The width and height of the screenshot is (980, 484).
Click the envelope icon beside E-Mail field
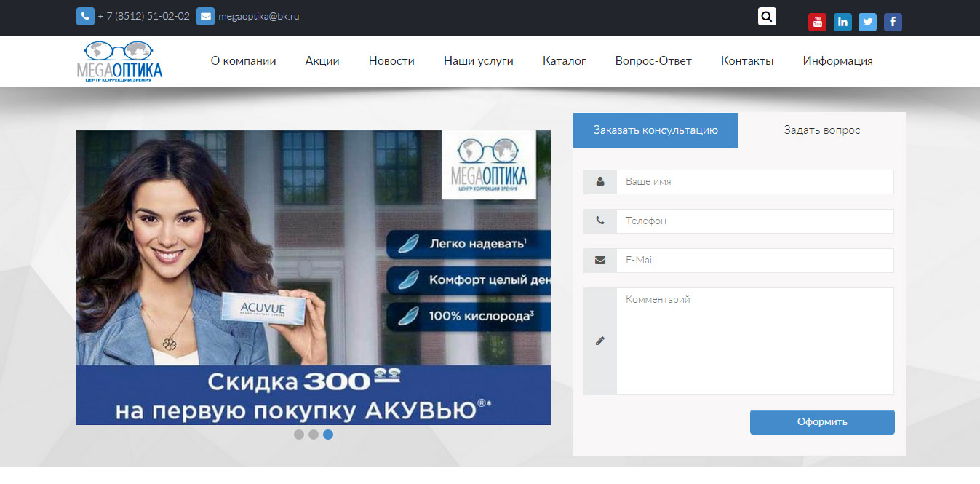click(600, 261)
